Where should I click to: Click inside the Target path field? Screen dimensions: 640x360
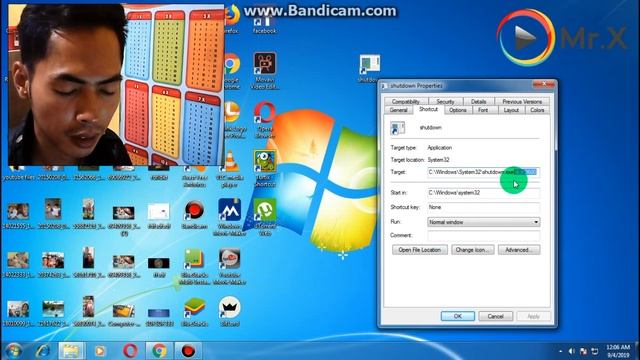484,172
